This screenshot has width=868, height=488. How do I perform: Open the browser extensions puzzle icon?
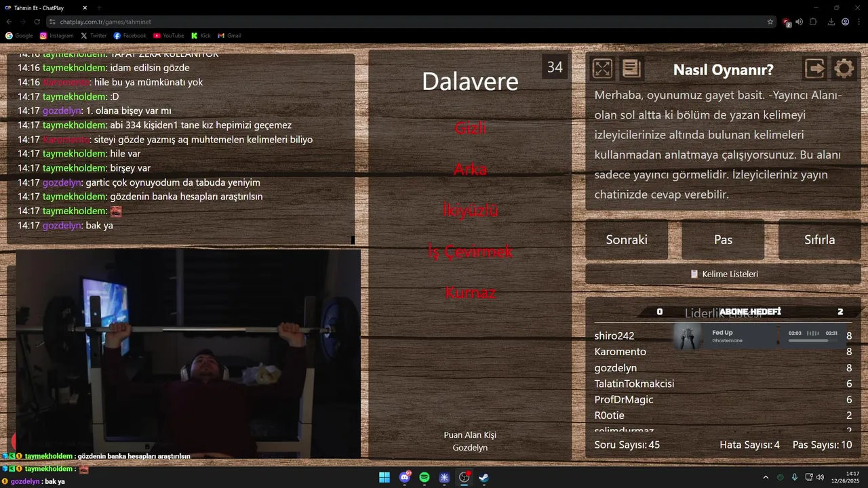(x=813, y=22)
